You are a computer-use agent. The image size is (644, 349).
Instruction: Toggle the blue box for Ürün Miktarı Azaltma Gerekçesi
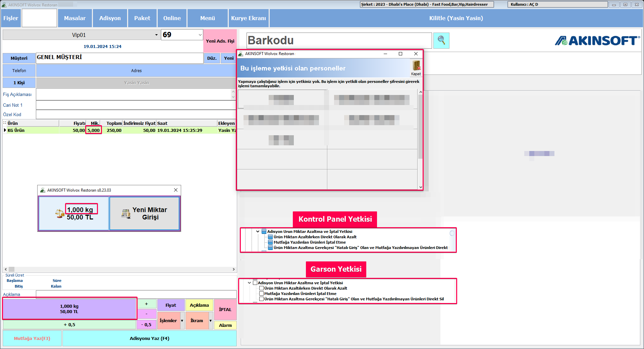click(270, 248)
